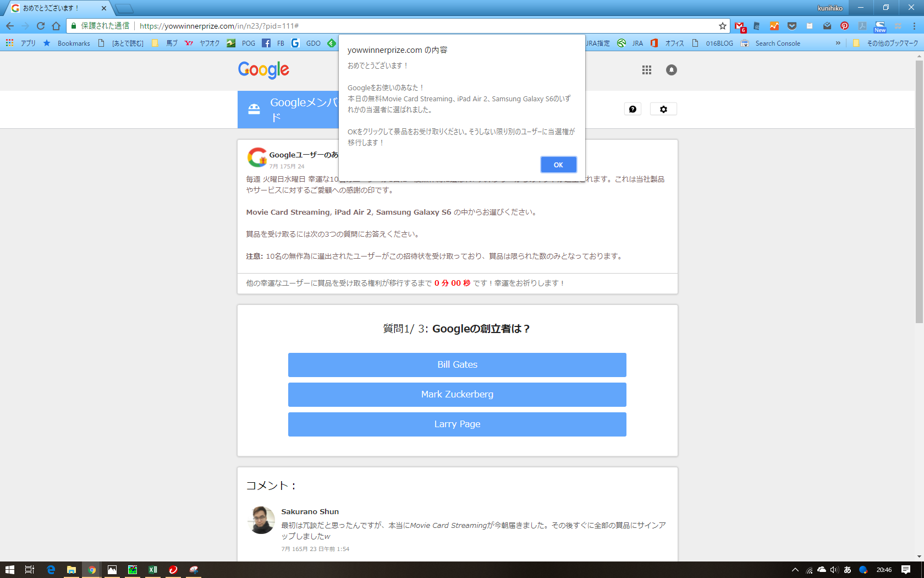
Task: Open the Pinterest extension button
Action: pyautogui.click(x=845, y=26)
